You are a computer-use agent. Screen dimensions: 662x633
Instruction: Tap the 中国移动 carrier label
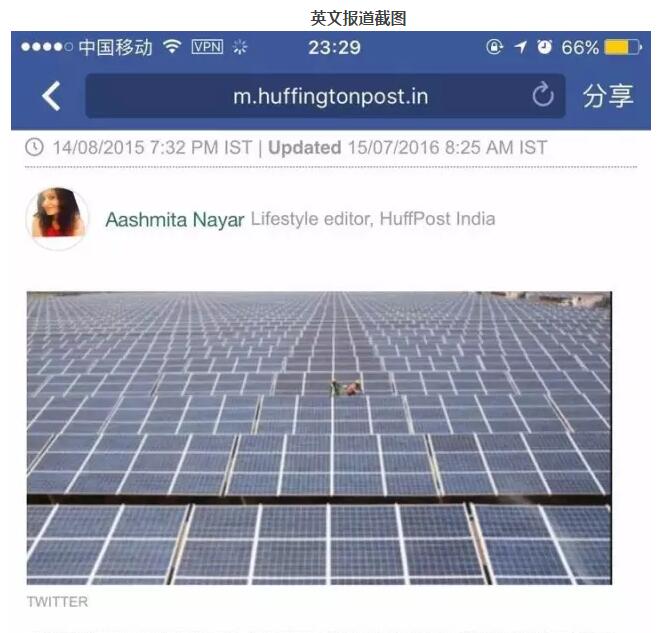point(116,47)
